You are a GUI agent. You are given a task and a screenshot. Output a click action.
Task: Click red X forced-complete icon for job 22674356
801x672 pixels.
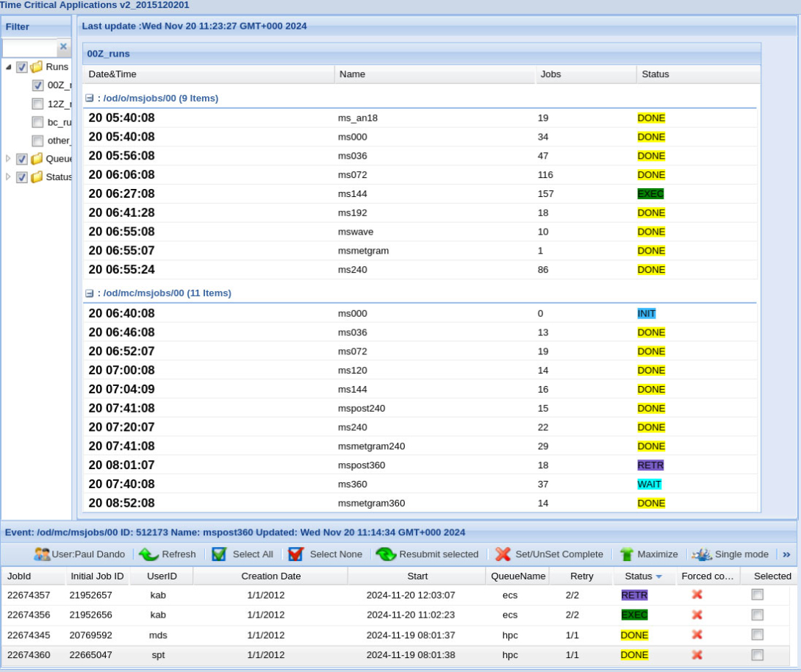click(x=697, y=614)
